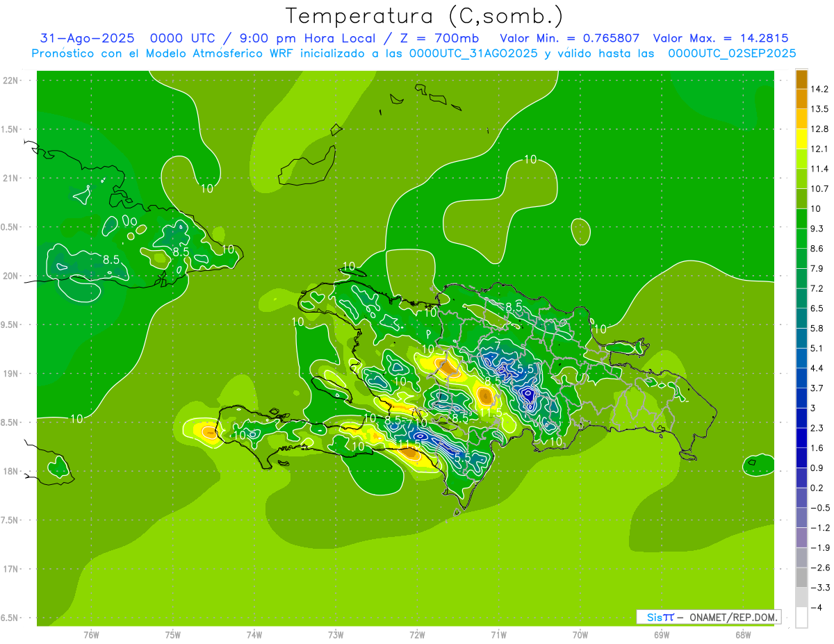The image size is (834, 644).
Task: Click the 9.3 label on the color legend
Action: (x=817, y=229)
